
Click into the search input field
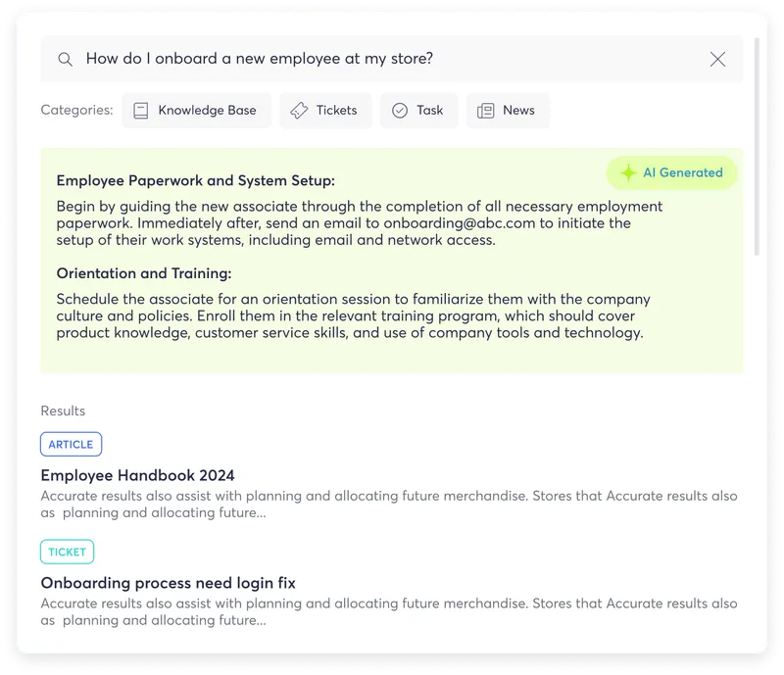click(x=392, y=60)
